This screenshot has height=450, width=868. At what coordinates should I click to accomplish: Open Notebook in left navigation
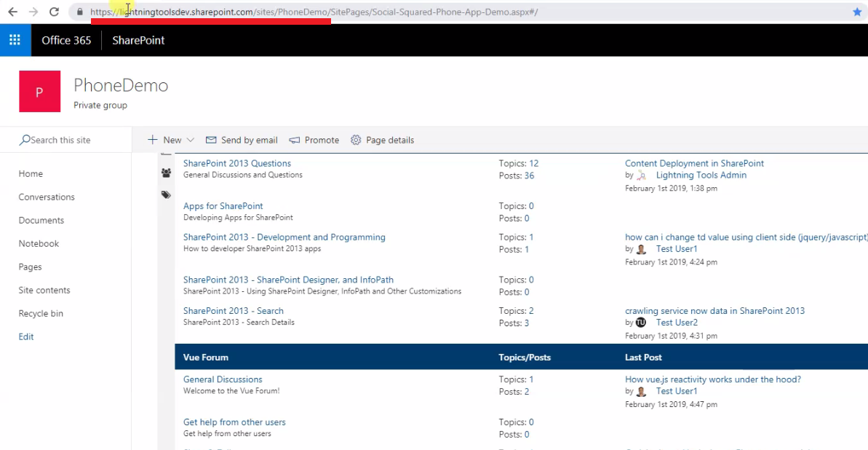pyautogui.click(x=39, y=243)
